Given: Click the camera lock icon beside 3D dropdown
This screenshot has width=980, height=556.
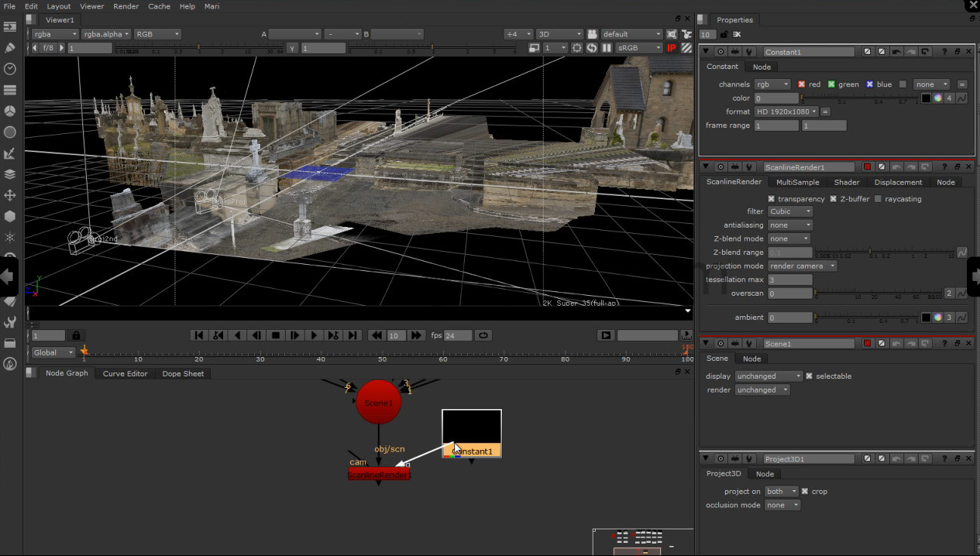Looking at the screenshot, I should pyautogui.click(x=592, y=34).
